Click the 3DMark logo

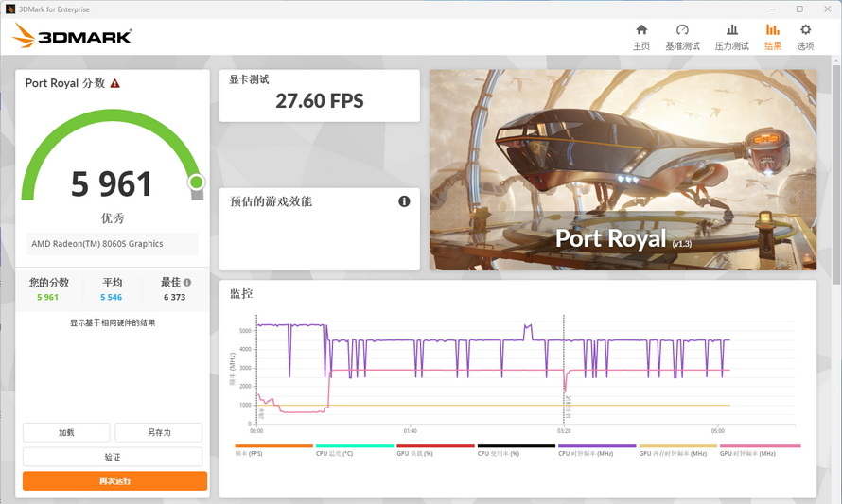click(x=71, y=36)
